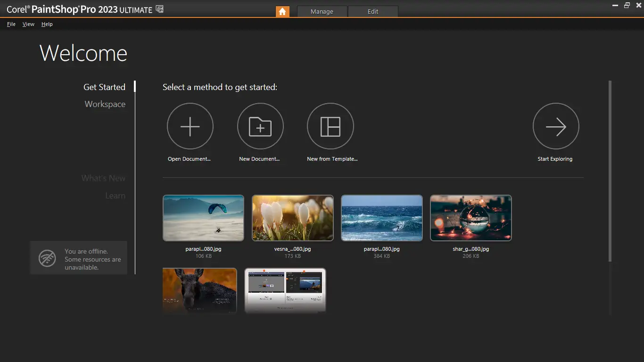Viewport: 644px width, 362px height.
Task: Open the white crocus flowers thumbnail
Action: click(x=293, y=218)
